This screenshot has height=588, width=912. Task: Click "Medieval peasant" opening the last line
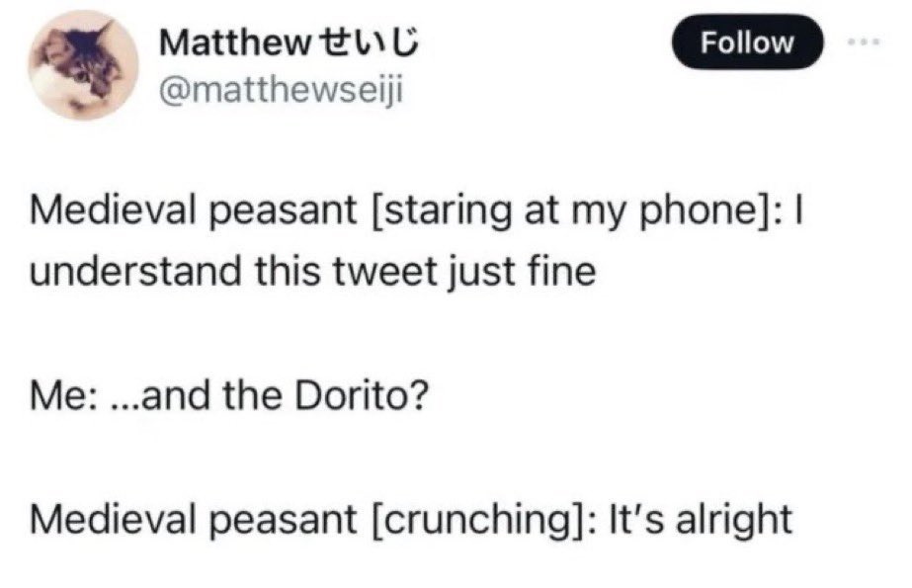(193, 519)
